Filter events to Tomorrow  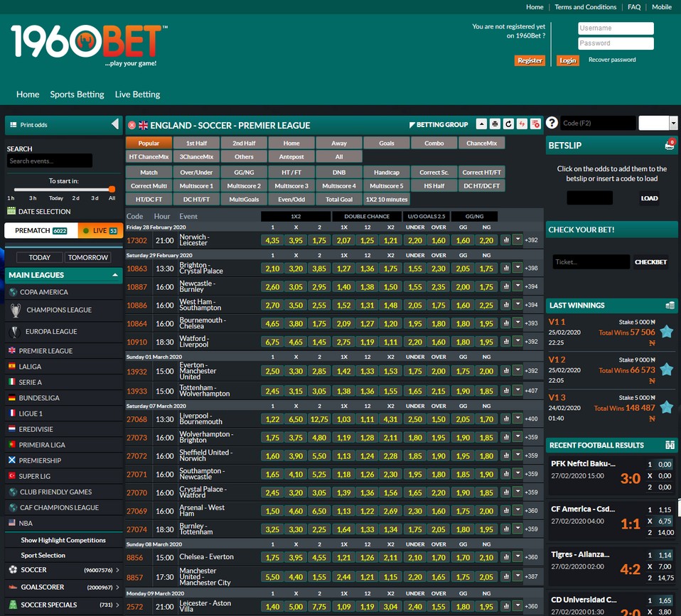click(87, 257)
